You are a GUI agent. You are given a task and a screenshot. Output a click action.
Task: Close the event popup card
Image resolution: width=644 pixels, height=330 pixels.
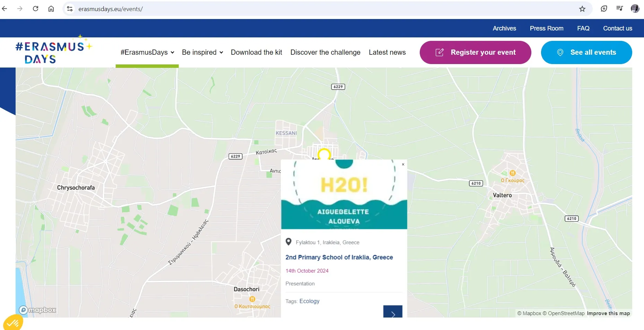pos(403,164)
